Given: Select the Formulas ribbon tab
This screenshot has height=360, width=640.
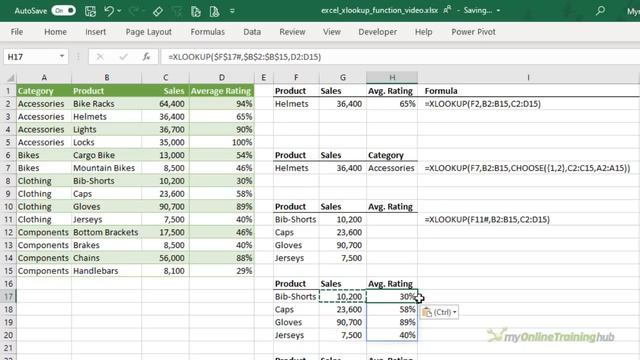Looking at the screenshot, I should [207, 32].
